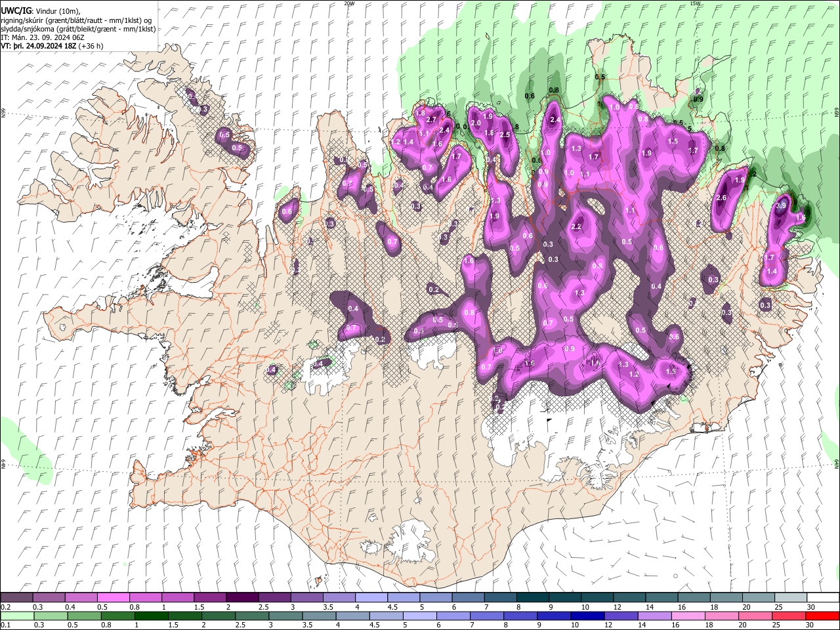
Task: Select the 3.5–4 grey-blue swatch, lower legend row
Action: point(319,616)
